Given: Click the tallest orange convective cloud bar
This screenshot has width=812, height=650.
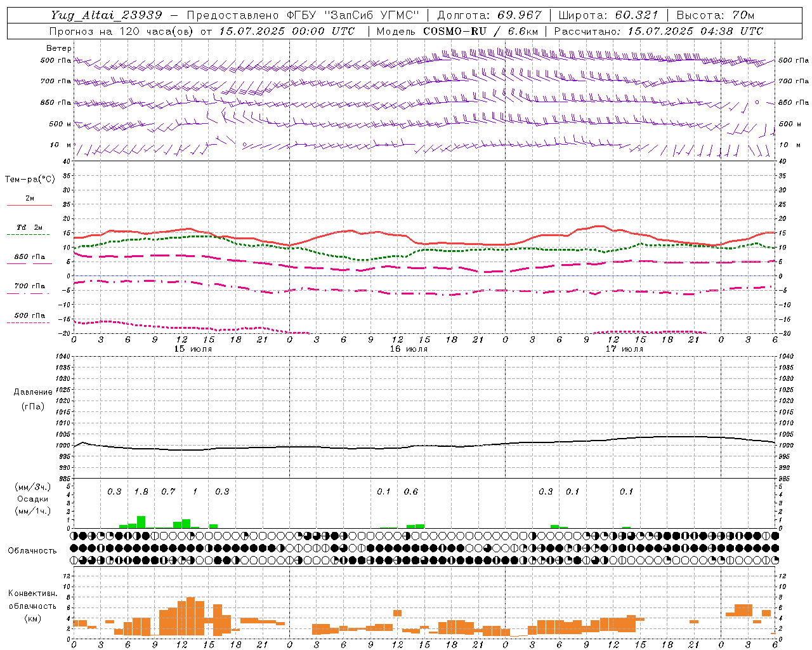Looking at the screenshot, I should tap(191, 616).
